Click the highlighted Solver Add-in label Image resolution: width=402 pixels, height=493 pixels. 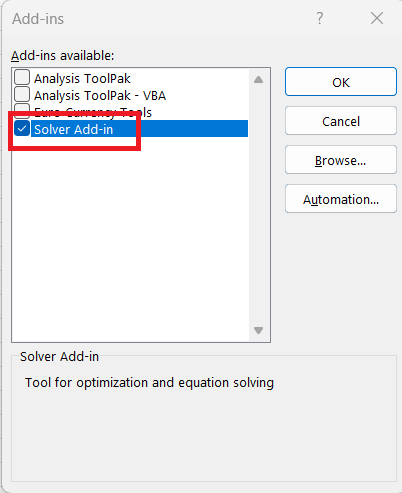[x=74, y=129]
